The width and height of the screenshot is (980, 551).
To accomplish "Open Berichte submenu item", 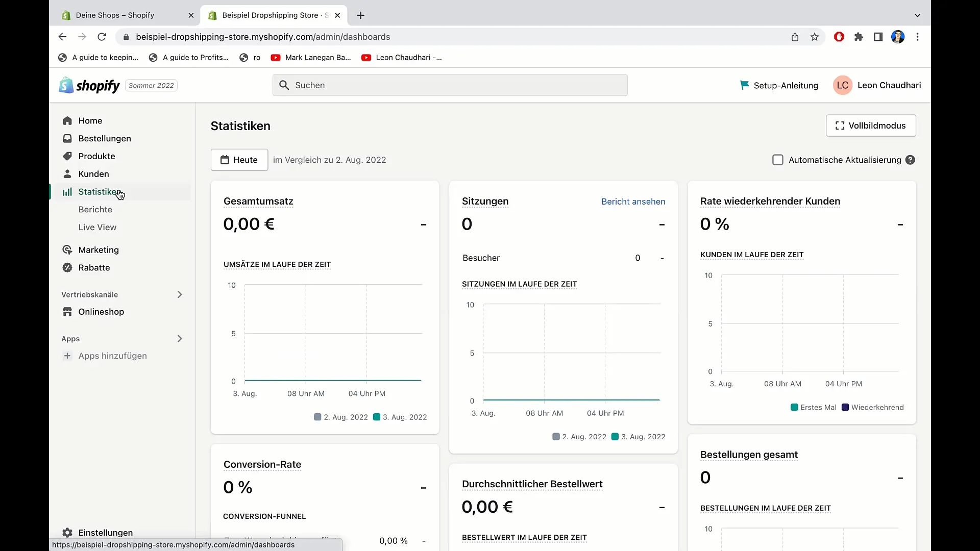I will pyautogui.click(x=95, y=209).
